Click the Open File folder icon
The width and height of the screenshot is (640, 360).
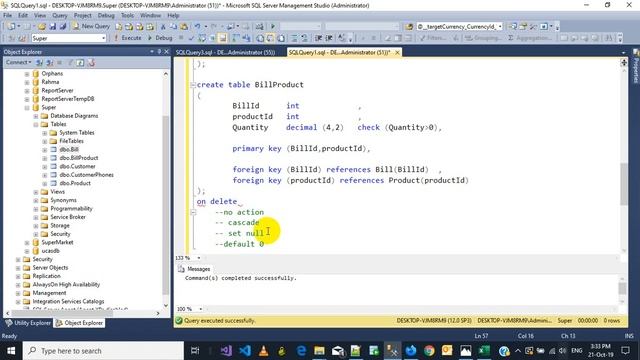[x=42, y=27]
